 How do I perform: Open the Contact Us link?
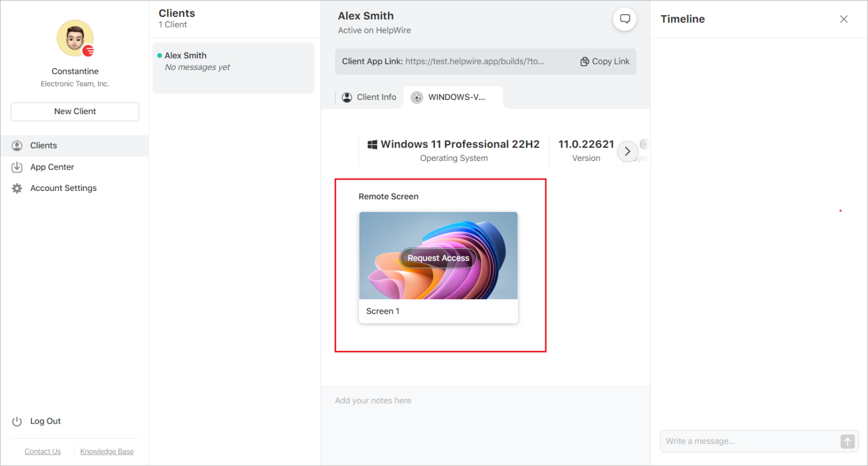click(x=42, y=451)
